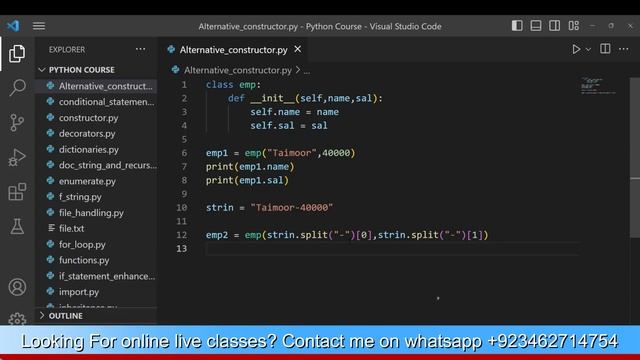Click "class emp:" on line 1
Image resolution: width=640 pixels, height=360 pixels.
pyautogui.click(x=233, y=84)
